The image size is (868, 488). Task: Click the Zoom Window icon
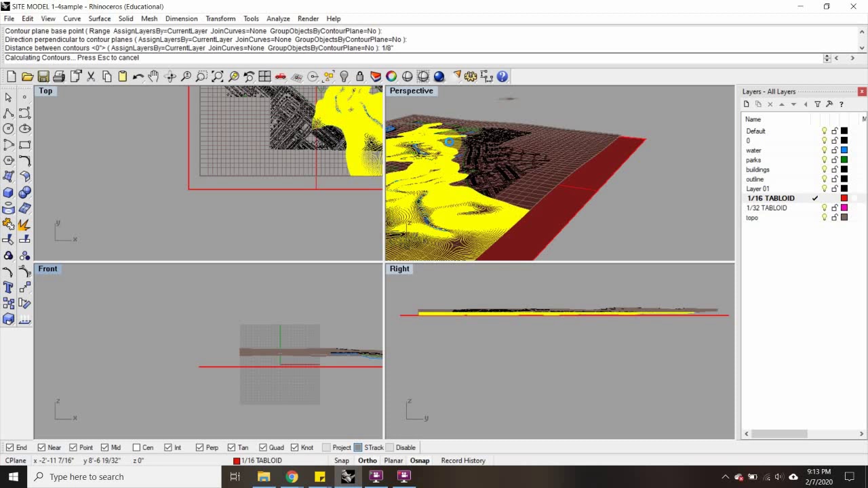pyautogui.click(x=201, y=77)
